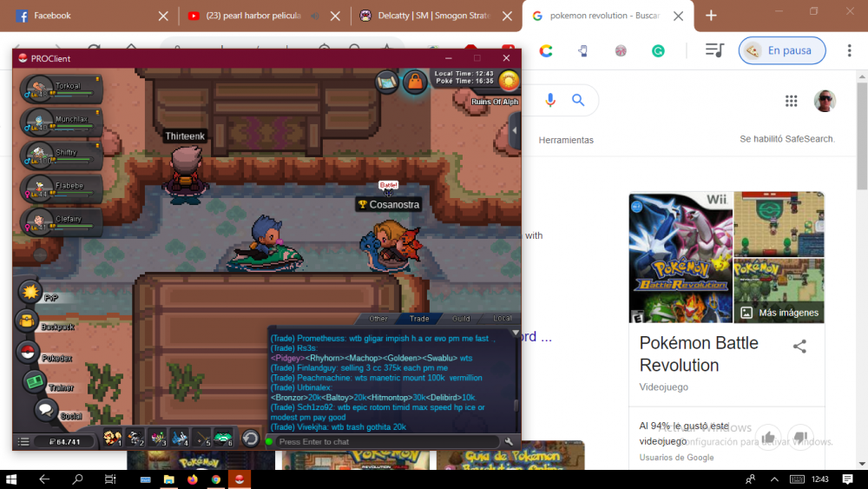
Task: Click the chat log scrollbar
Action: tap(516, 382)
